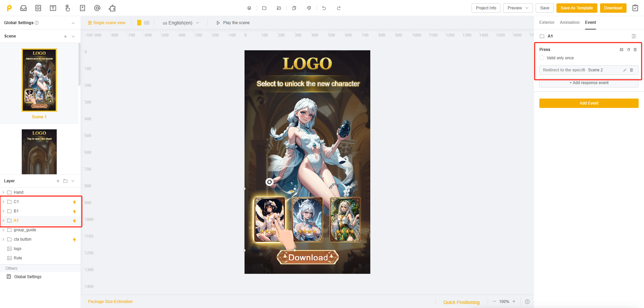Click the yellow P logo icon
This screenshot has width=644, height=308.
tap(9, 8)
